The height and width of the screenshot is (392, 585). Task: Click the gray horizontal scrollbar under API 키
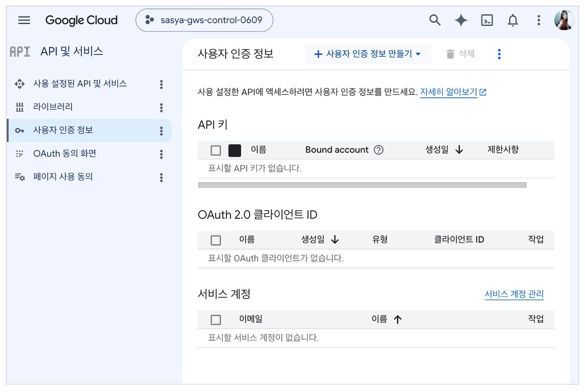362,185
